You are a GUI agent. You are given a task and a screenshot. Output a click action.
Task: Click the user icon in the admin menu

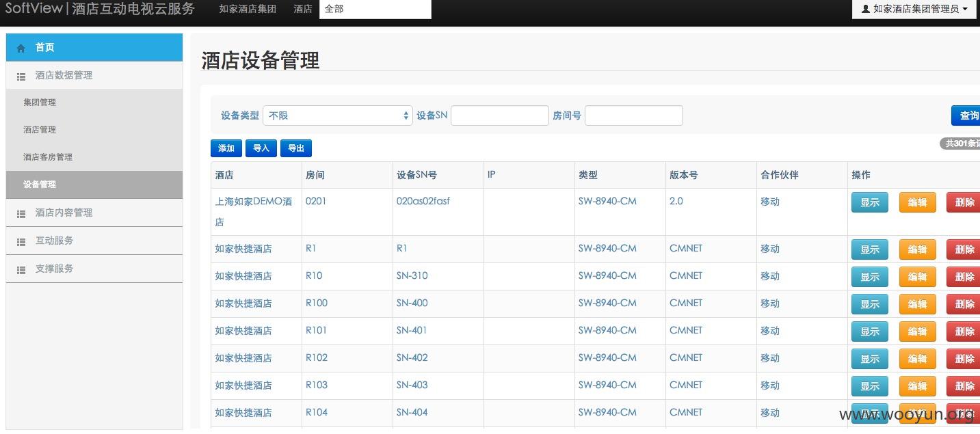coord(866,10)
